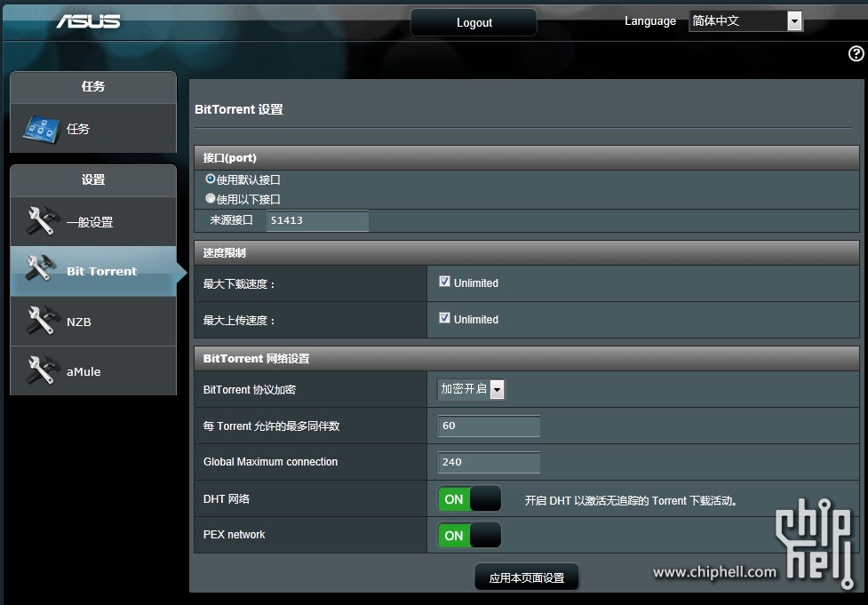This screenshot has height=605, width=868.
Task: Click the Global Maximum connection label
Action: 270,462
